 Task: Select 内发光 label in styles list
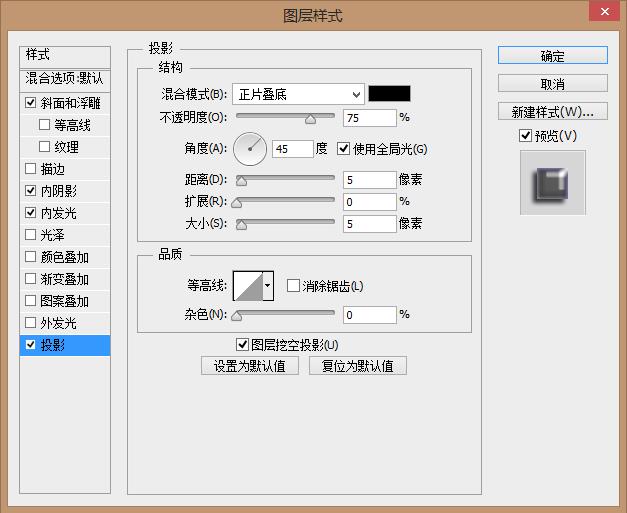[x=58, y=213]
